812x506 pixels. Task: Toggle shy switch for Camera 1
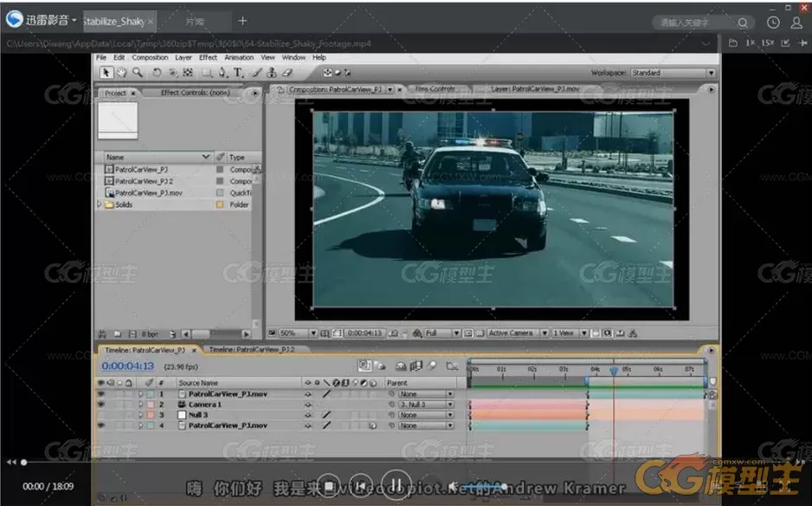tap(307, 405)
